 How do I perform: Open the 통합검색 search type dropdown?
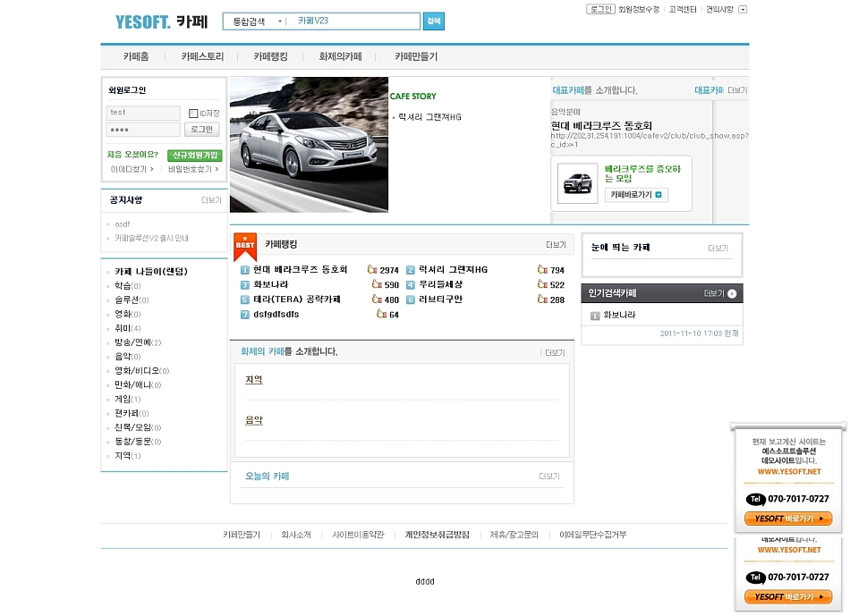click(x=258, y=21)
